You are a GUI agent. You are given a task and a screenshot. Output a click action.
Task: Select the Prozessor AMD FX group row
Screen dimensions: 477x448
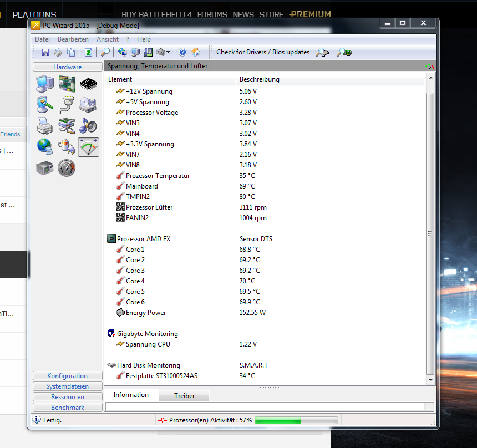265,239
